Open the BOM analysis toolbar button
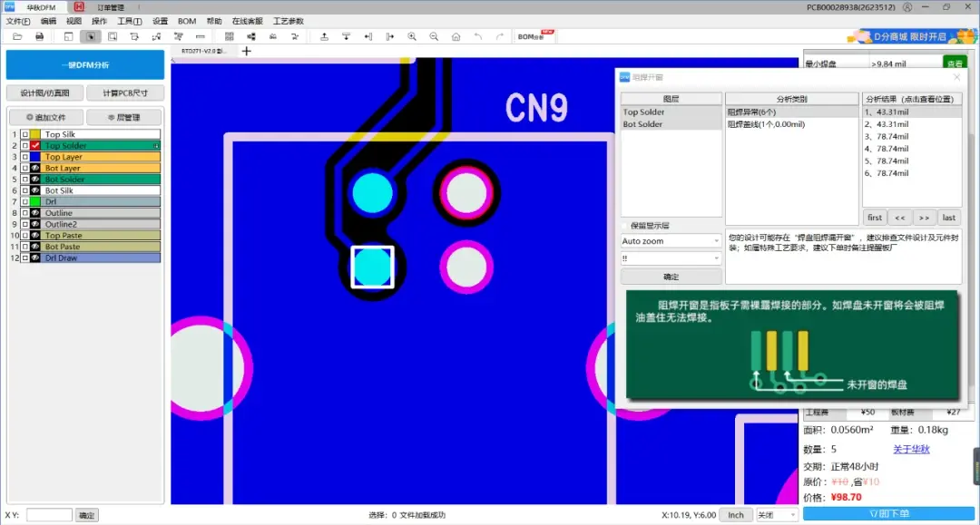 pos(535,36)
